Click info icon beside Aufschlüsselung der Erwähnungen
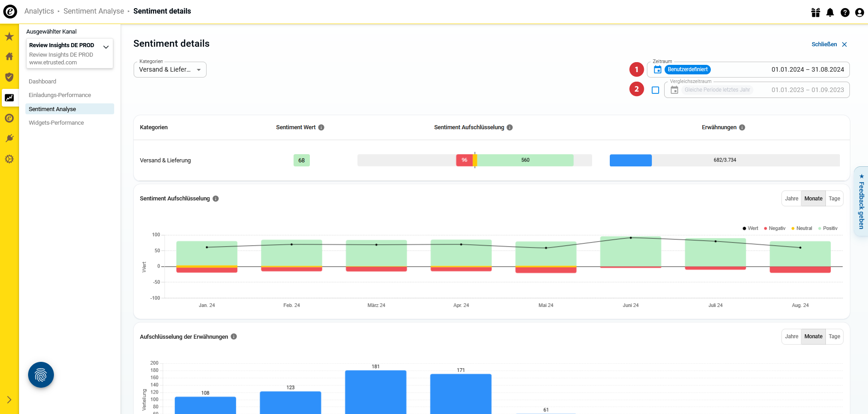This screenshot has height=414, width=868. pyautogui.click(x=234, y=336)
